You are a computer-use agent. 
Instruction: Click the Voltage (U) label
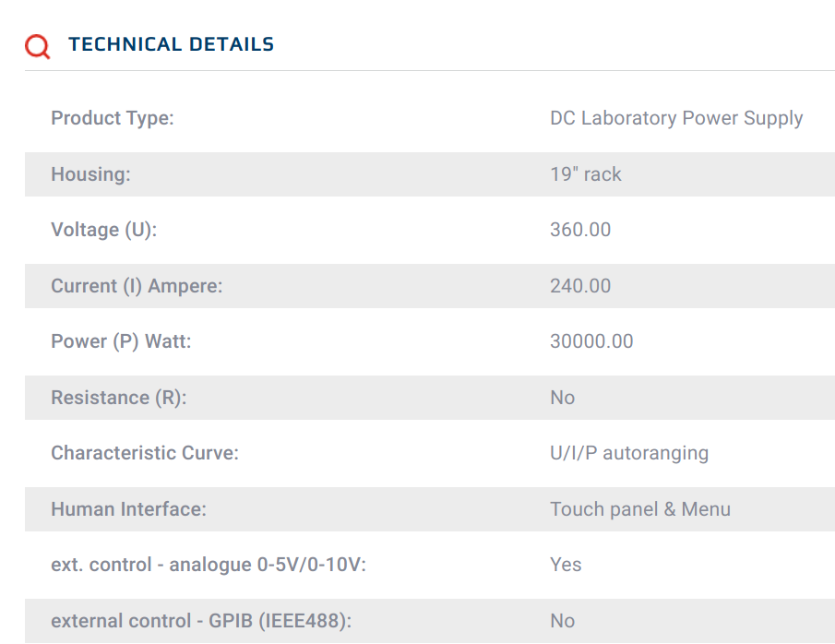[104, 230]
